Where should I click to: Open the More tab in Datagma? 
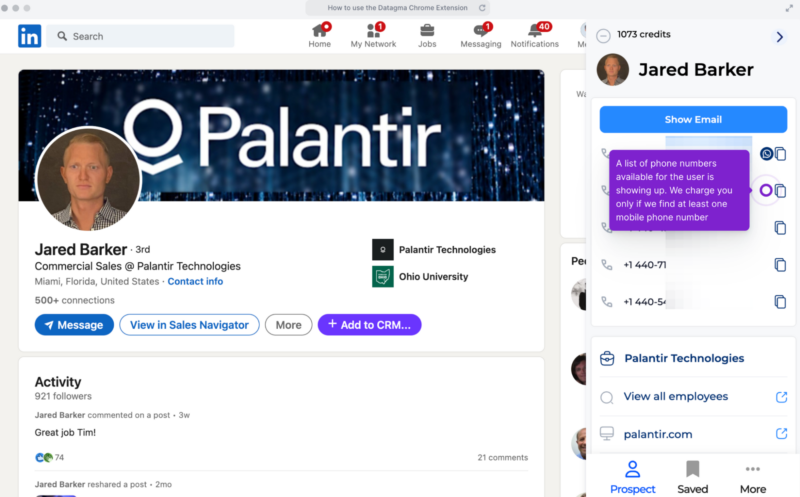click(753, 477)
